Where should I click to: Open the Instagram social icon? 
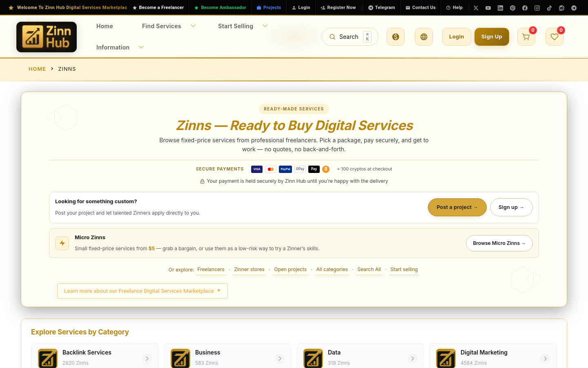pos(537,8)
